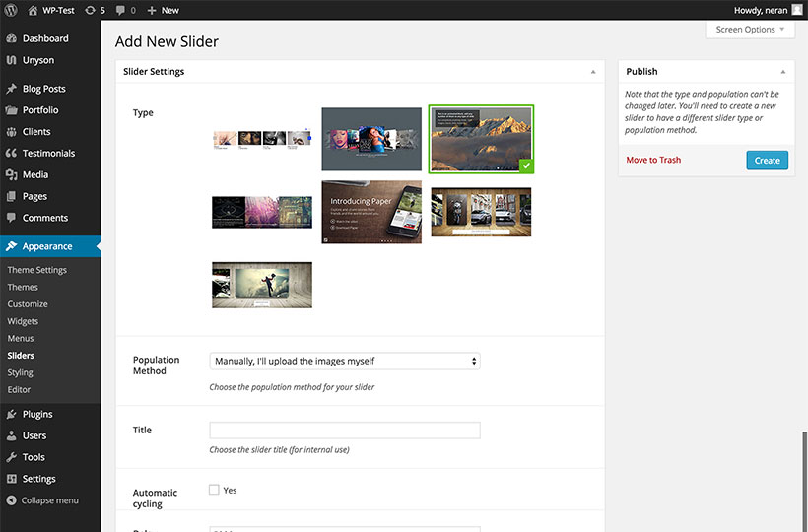
Task: Click the Comments speech bubble sidebar icon
Action: pyautogui.click(x=12, y=218)
